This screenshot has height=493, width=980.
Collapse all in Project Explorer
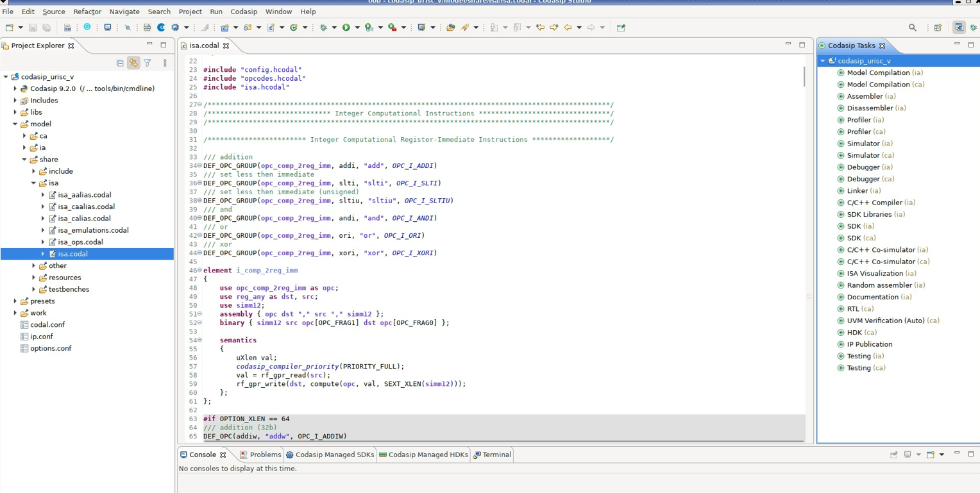point(120,63)
